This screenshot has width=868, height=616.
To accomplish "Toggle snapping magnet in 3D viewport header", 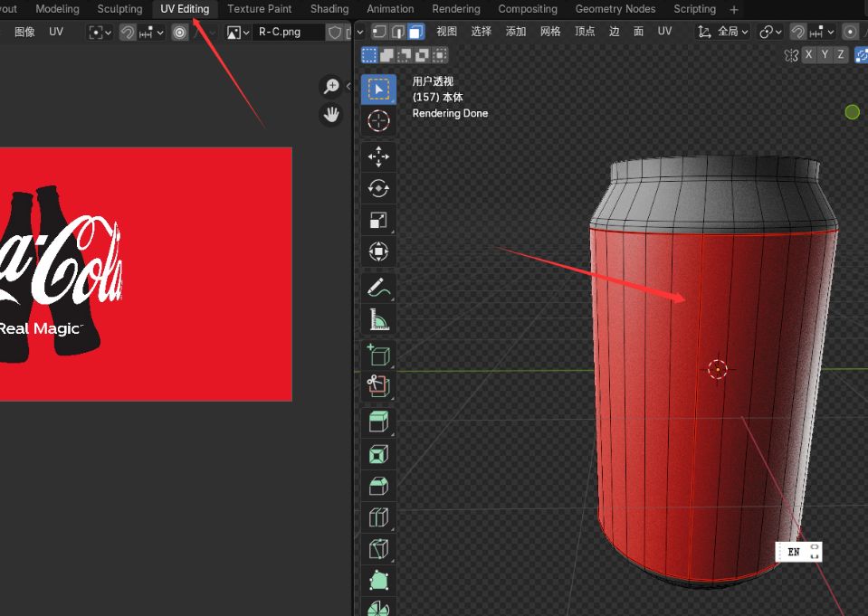I will (797, 32).
